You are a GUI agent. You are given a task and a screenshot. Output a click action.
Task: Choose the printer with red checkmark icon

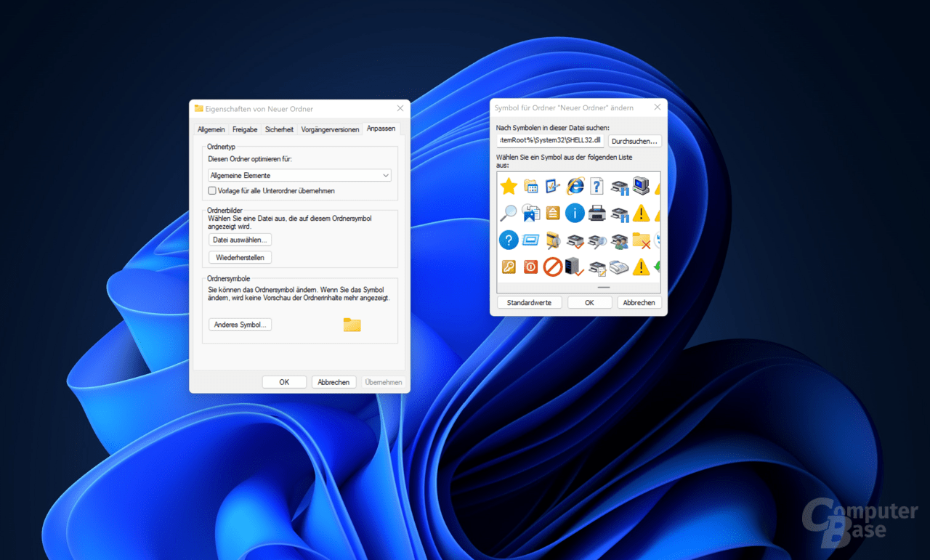(575, 240)
